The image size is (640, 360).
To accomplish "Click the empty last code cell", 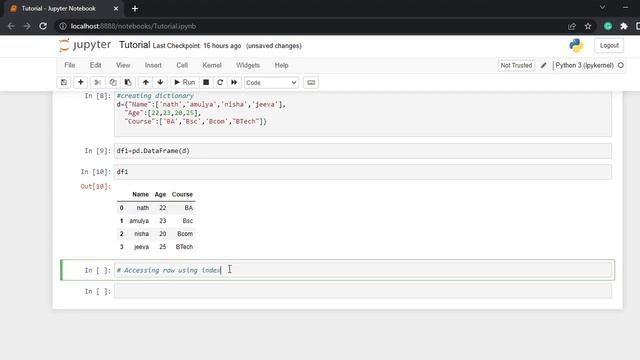I will pos(363,291).
